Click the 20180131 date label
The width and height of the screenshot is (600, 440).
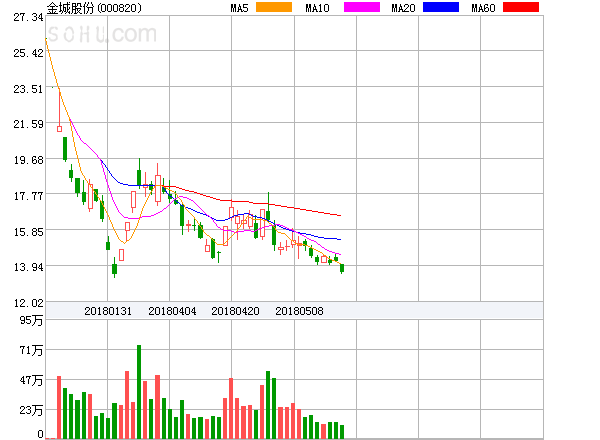click(x=108, y=311)
